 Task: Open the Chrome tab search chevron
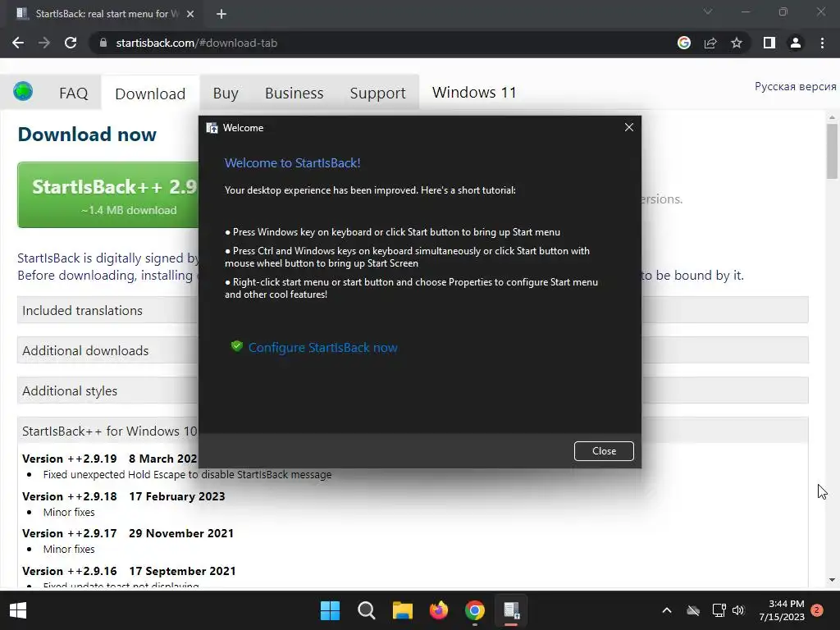(x=708, y=11)
